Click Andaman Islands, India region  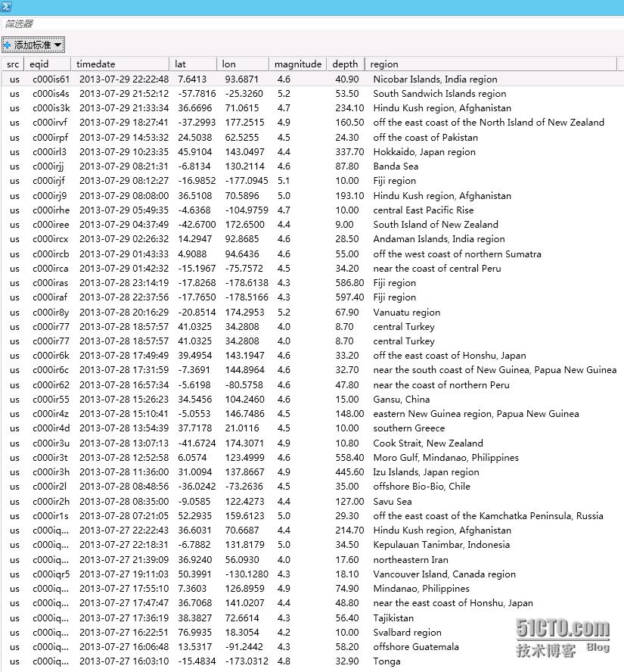click(439, 239)
